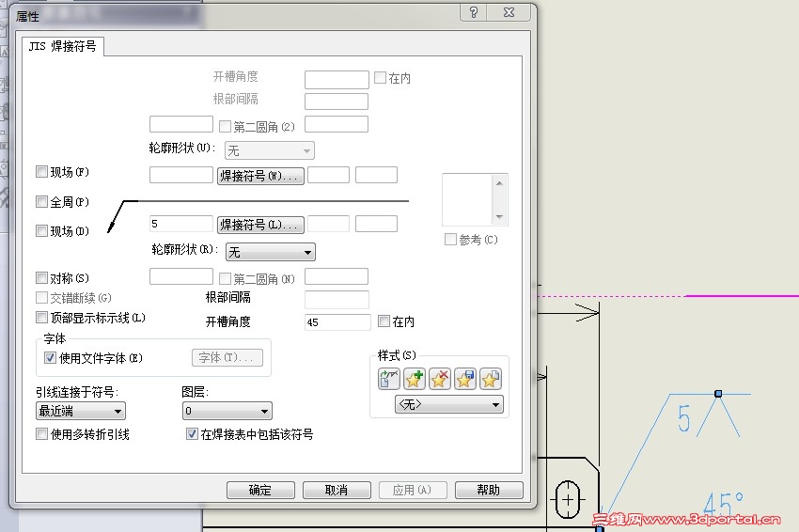The width and height of the screenshot is (799, 532).
Task: Click the upper 开槽角度 input field
Action: [337, 80]
